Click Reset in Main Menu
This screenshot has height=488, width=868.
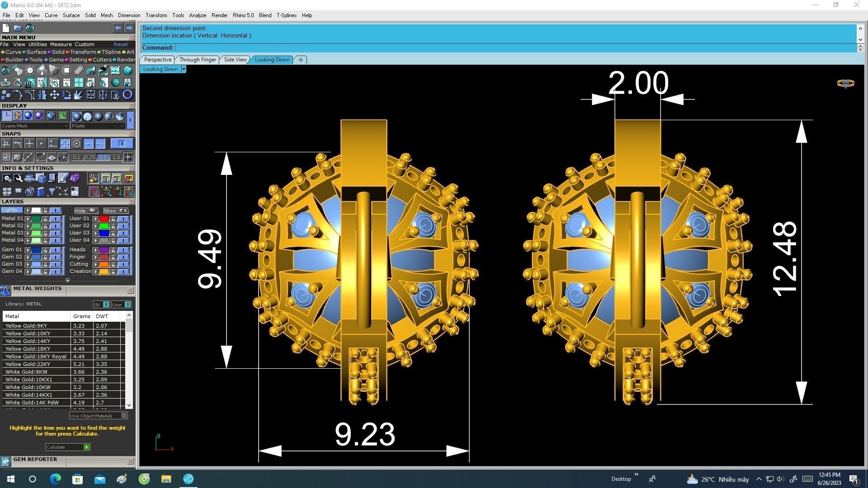tap(120, 44)
